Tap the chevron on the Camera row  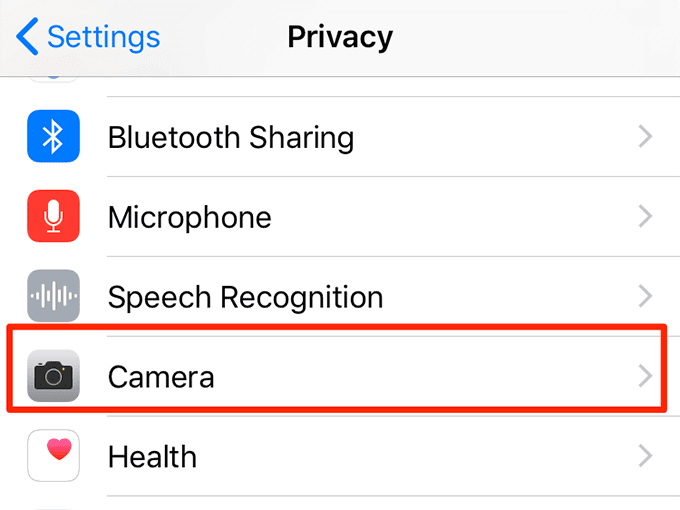coord(645,377)
